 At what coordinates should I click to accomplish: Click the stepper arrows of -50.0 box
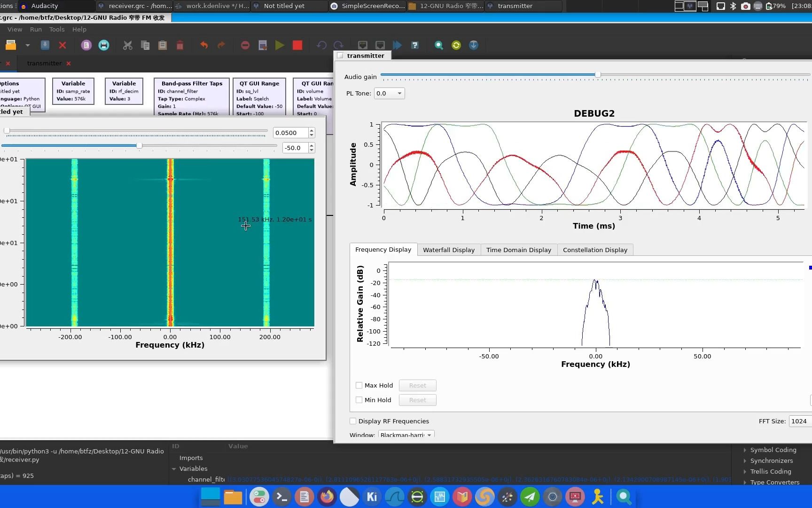click(x=312, y=148)
